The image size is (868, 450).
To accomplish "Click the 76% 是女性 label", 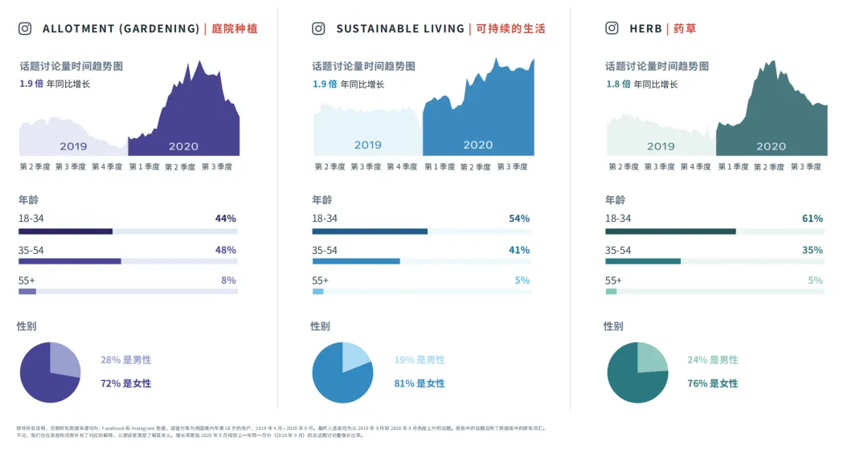I will click(712, 383).
